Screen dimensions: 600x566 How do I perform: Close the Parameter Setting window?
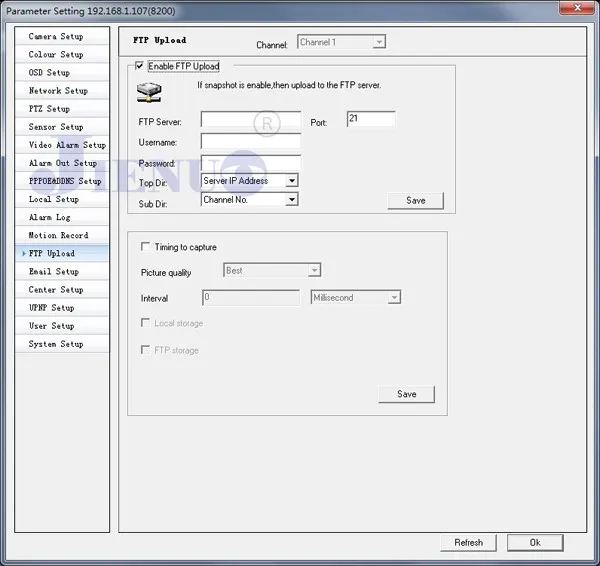tap(577, 7)
